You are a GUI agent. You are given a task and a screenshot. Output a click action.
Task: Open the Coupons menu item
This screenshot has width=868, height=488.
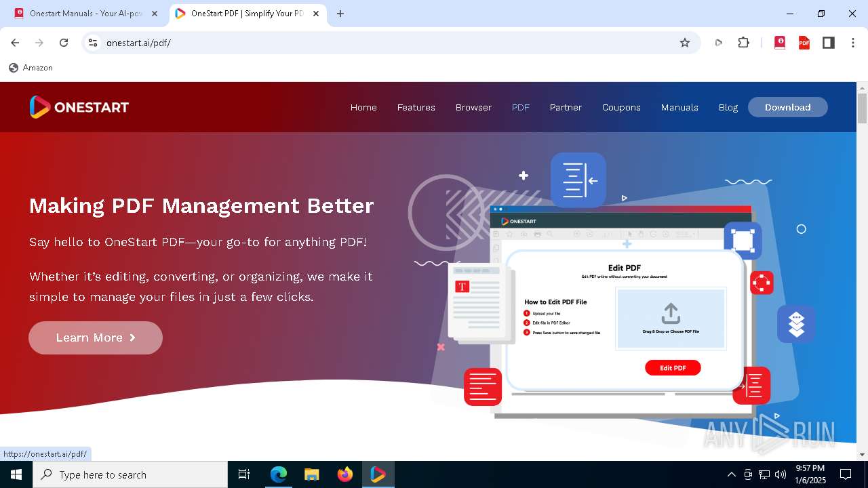pyautogui.click(x=621, y=107)
